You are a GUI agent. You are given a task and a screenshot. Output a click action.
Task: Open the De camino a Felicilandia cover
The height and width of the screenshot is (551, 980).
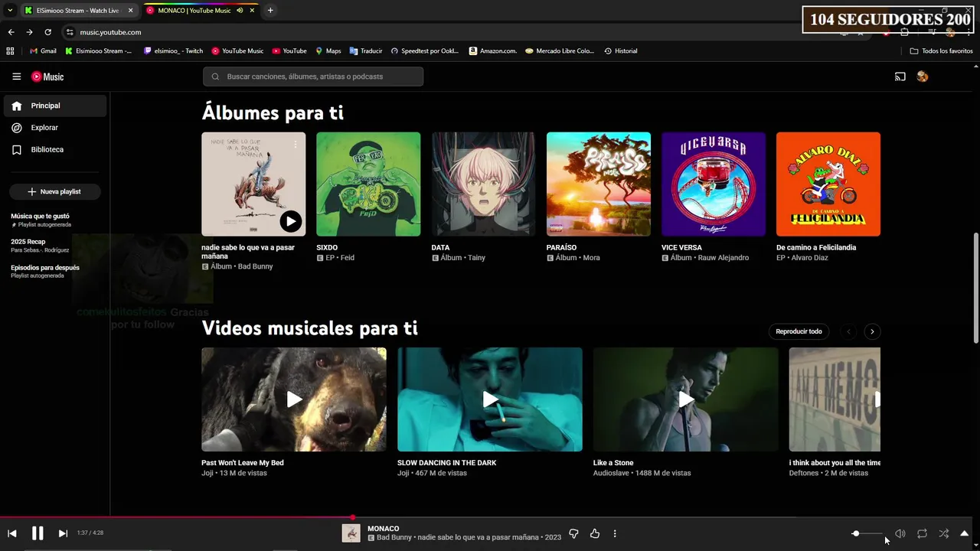[828, 184]
